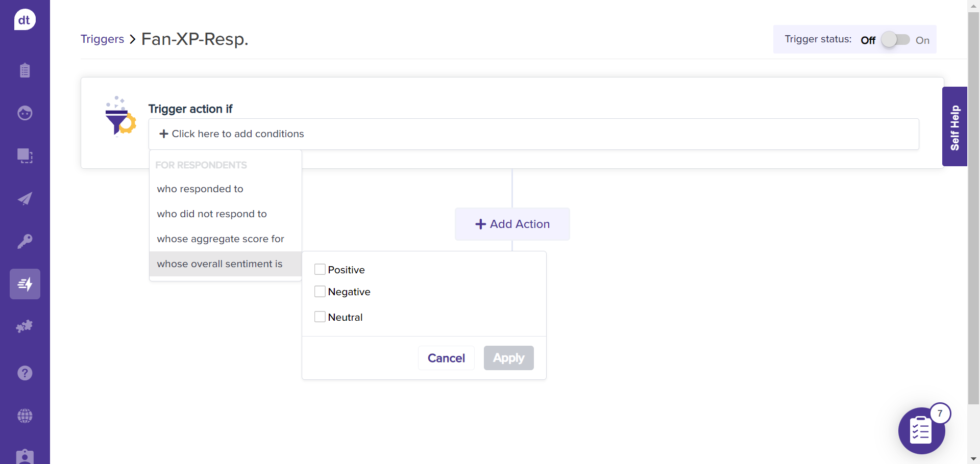Switch the Trigger status toggle on
980x464 pixels.
click(x=895, y=40)
